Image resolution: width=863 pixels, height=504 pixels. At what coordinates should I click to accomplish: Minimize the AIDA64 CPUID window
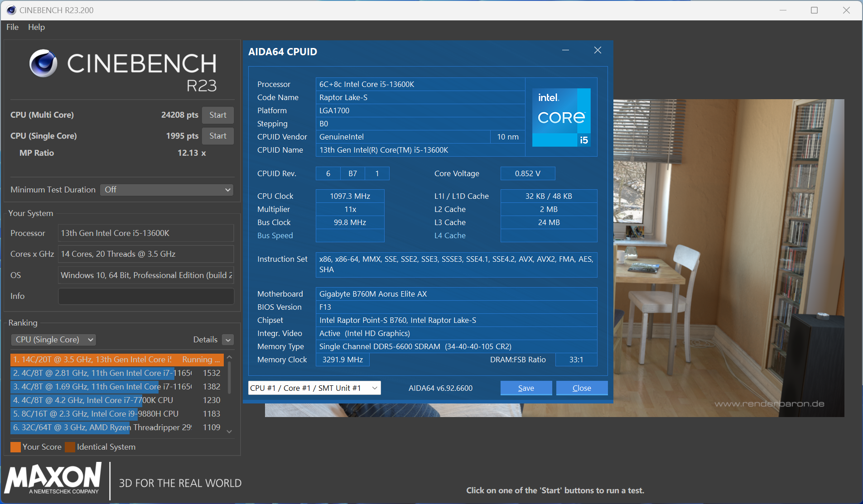(565, 50)
